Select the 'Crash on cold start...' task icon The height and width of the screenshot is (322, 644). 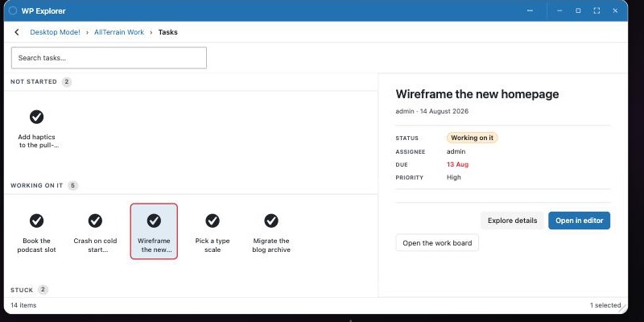point(95,221)
